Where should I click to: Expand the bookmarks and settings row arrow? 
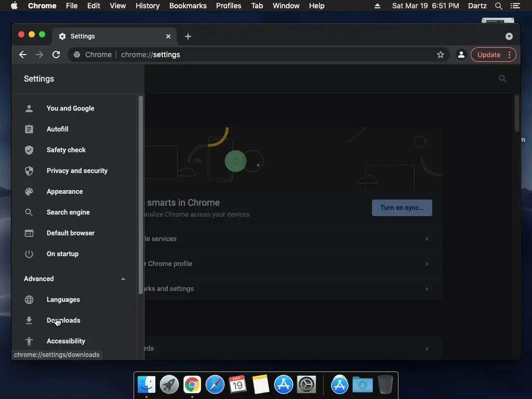point(427,289)
